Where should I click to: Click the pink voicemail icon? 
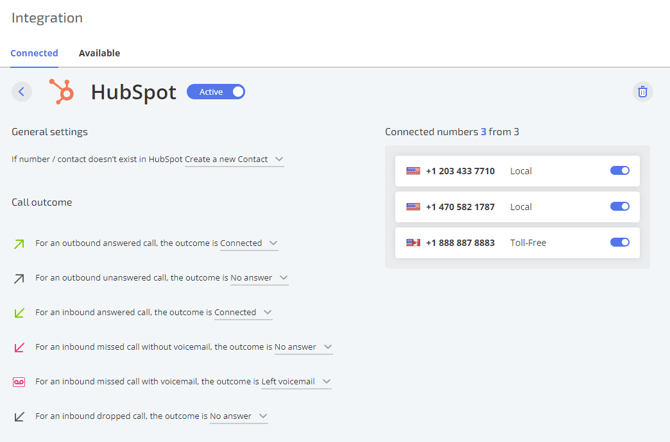pyautogui.click(x=19, y=382)
